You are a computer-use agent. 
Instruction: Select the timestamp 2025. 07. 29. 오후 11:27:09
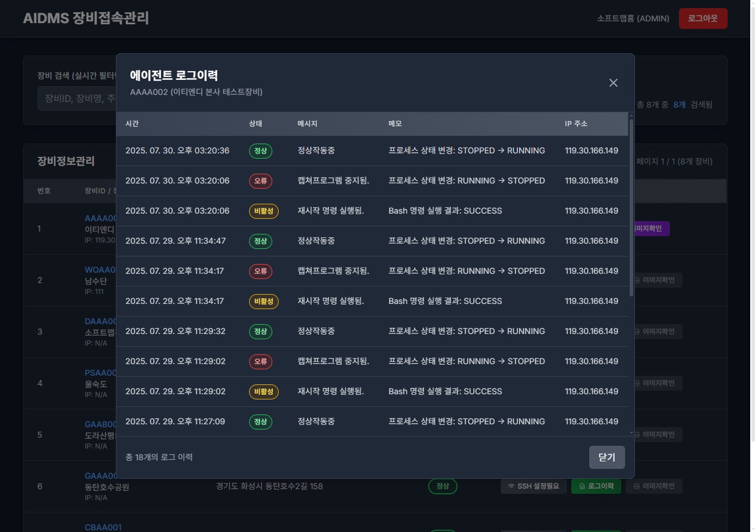point(176,421)
